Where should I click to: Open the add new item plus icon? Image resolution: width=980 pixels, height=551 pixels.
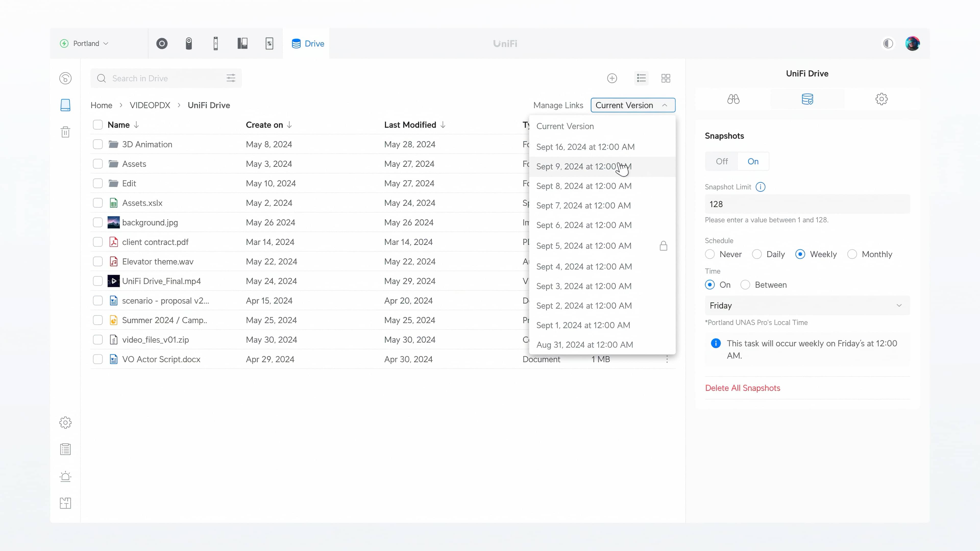612,78
